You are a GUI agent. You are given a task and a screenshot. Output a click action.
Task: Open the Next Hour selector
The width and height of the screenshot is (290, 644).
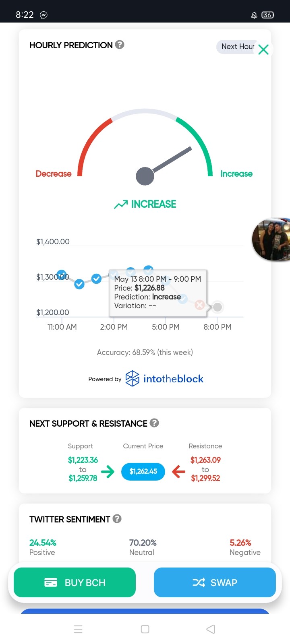click(x=238, y=47)
